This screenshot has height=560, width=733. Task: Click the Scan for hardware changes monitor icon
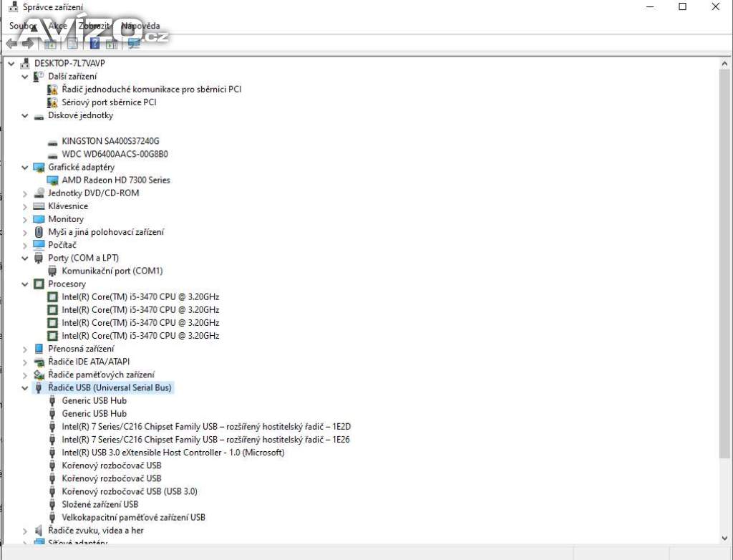click(x=134, y=44)
